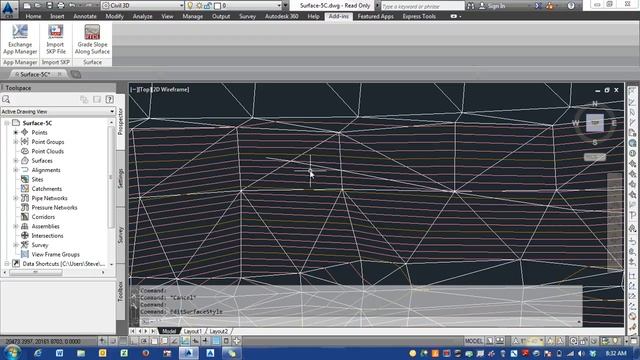The height and width of the screenshot is (360, 640).
Task: Click the 2D Wireframe visual style label
Action: [x=171, y=89]
